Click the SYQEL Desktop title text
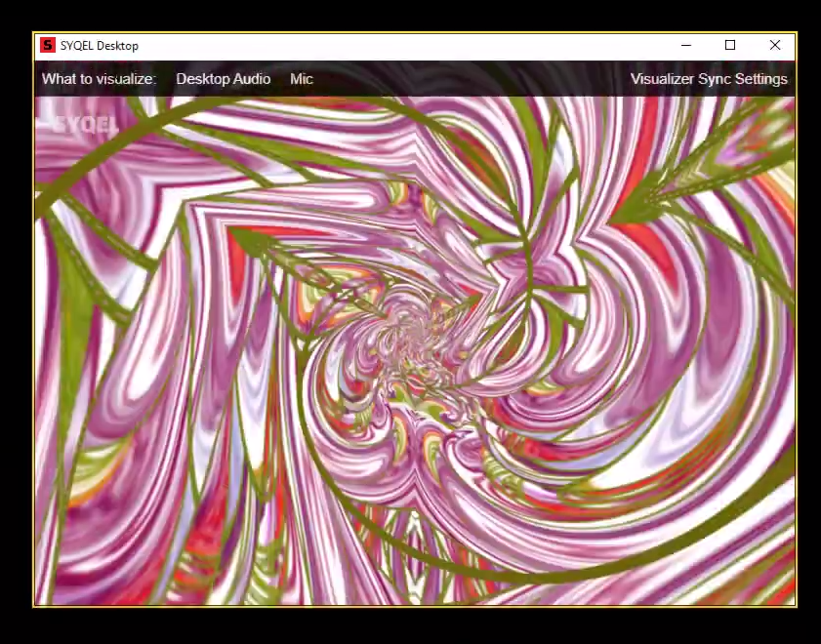 [x=99, y=46]
